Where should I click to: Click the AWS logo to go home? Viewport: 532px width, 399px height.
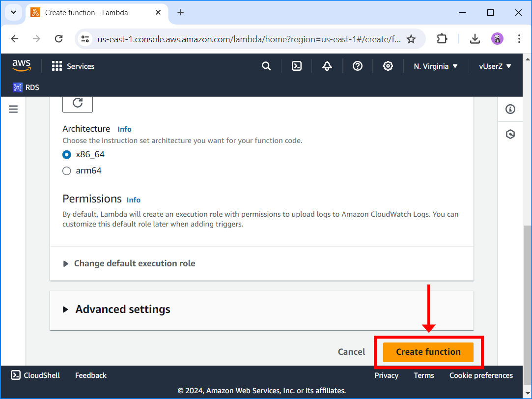click(x=21, y=65)
